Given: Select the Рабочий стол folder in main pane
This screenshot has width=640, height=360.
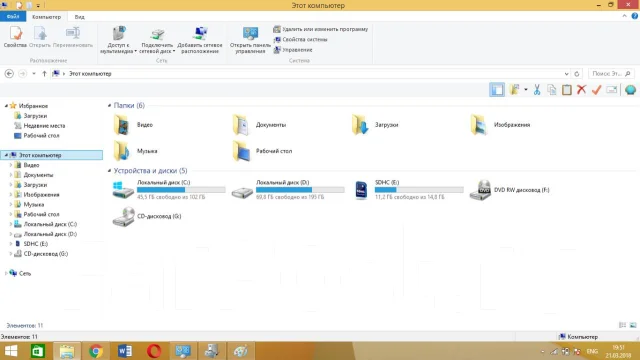Looking at the screenshot, I should [x=262, y=151].
